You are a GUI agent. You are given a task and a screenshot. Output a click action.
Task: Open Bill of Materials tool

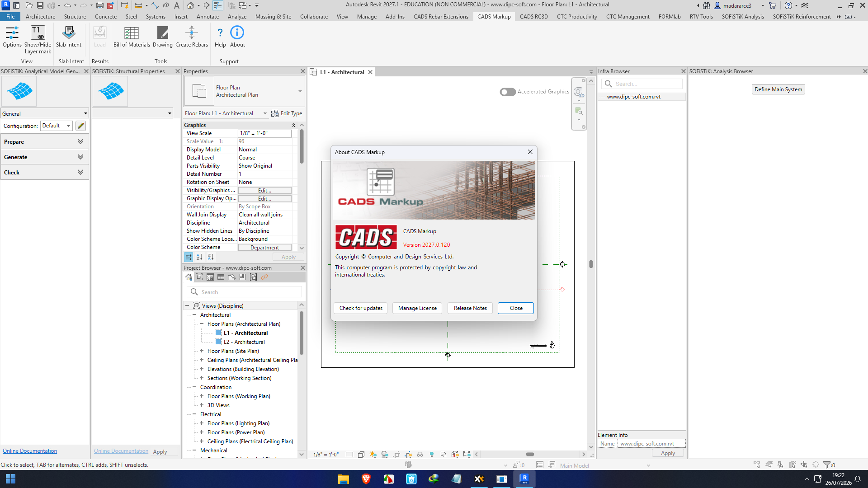coord(132,36)
